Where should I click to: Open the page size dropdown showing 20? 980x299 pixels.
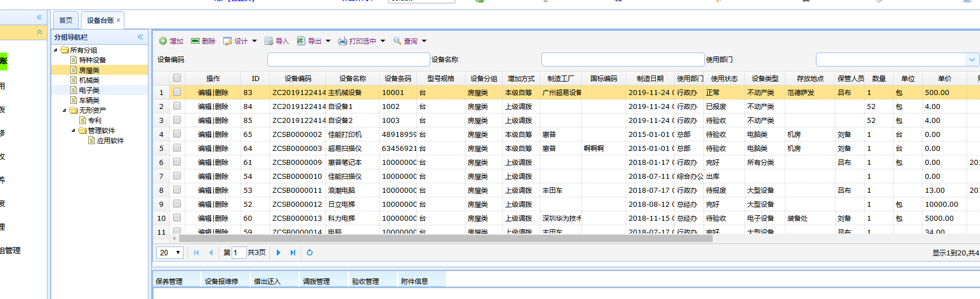click(170, 253)
